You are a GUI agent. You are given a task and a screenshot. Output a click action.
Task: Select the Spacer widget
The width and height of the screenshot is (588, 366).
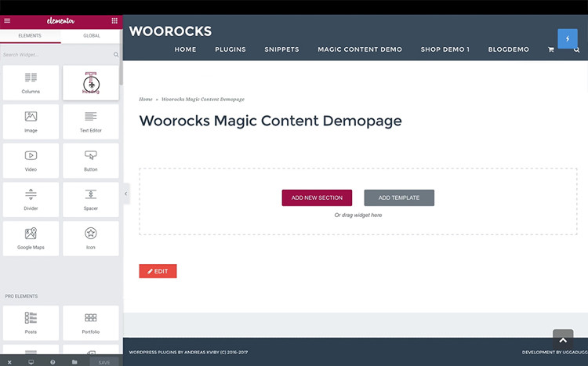point(91,200)
